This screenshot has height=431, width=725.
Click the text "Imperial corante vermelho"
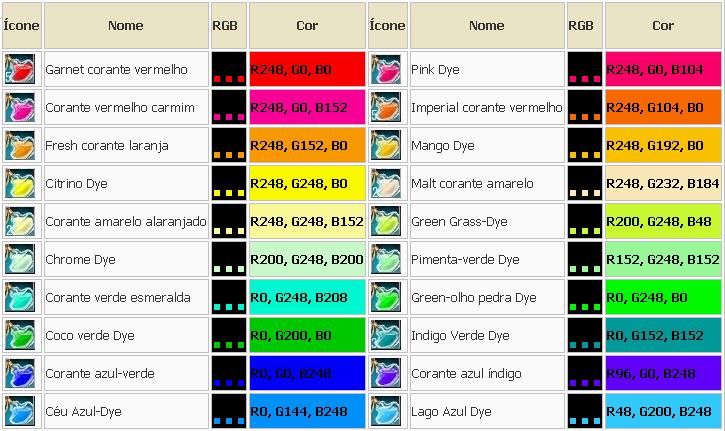[x=487, y=107]
